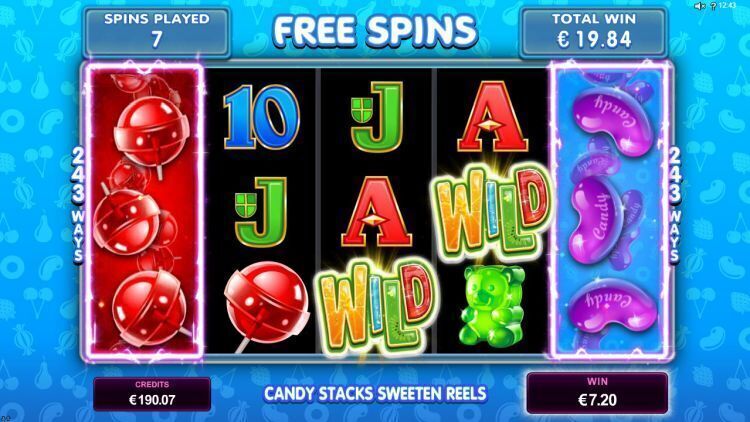Click the green gummy bear symbol
Screen dimensions: 750x422
[x=492, y=306]
